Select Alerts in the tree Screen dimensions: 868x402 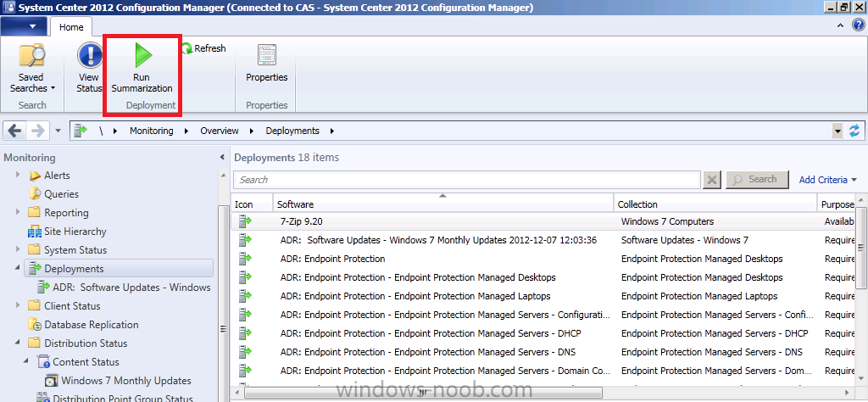[x=57, y=176]
